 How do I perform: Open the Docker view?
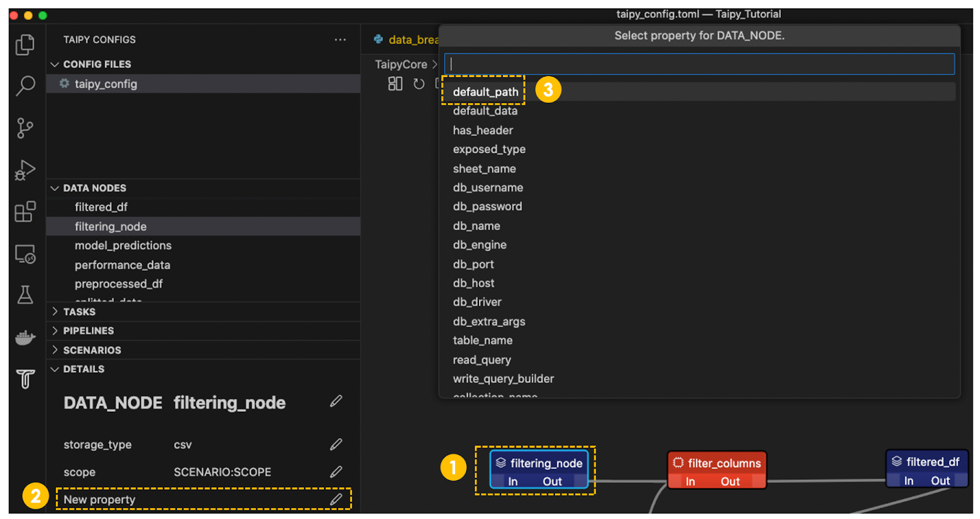tap(25, 337)
